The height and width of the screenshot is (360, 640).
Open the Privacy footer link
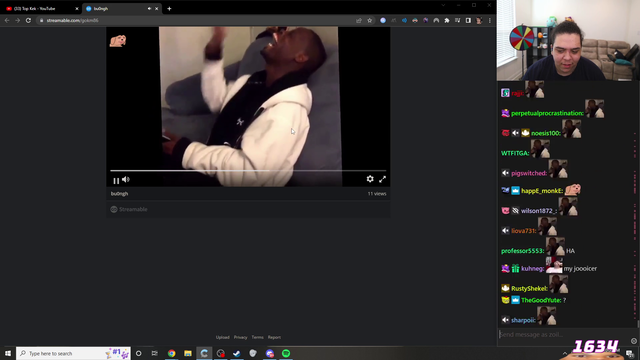coord(240,337)
